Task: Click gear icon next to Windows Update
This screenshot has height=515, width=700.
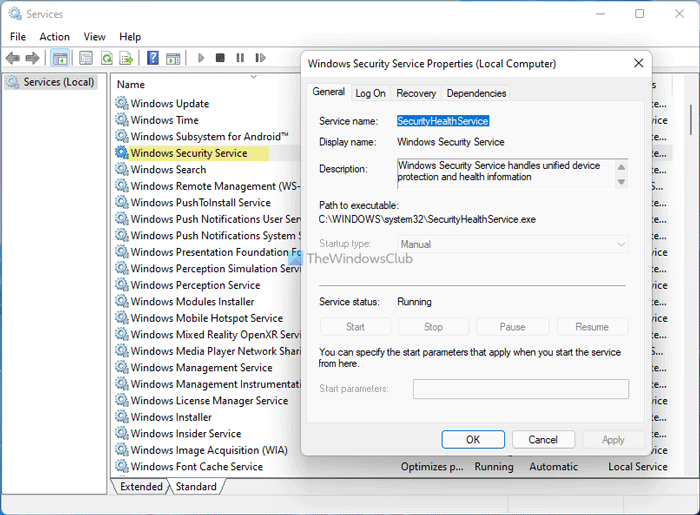Action: 121,103
